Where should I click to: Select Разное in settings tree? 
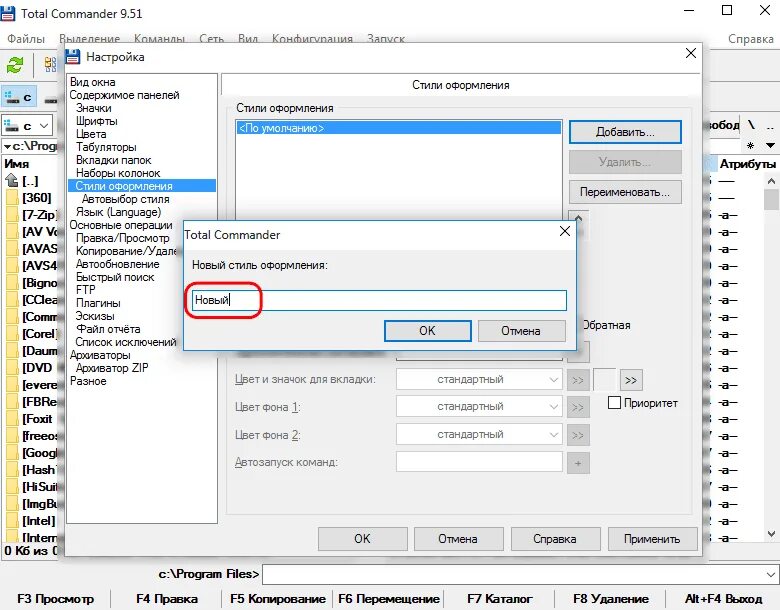click(x=88, y=381)
